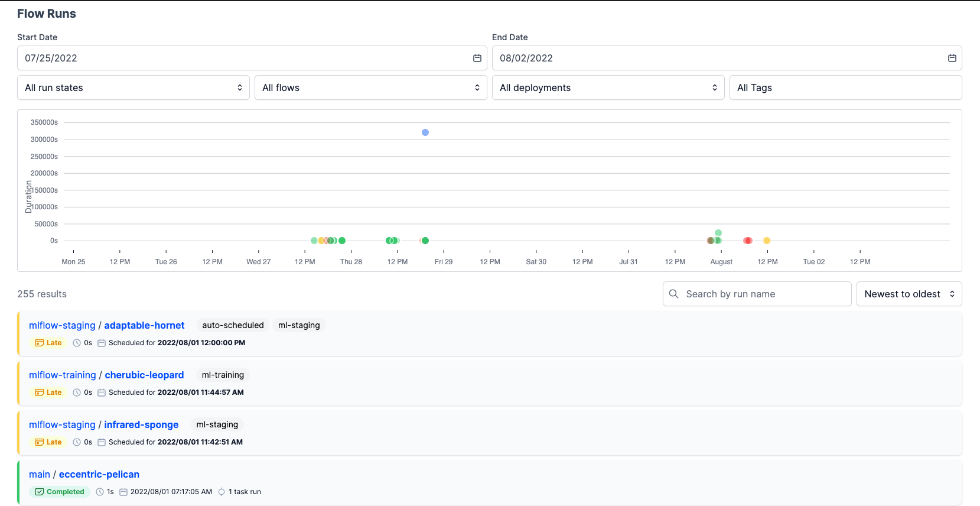Click the 255 results count text
The width and height of the screenshot is (980, 506).
[x=42, y=294]
